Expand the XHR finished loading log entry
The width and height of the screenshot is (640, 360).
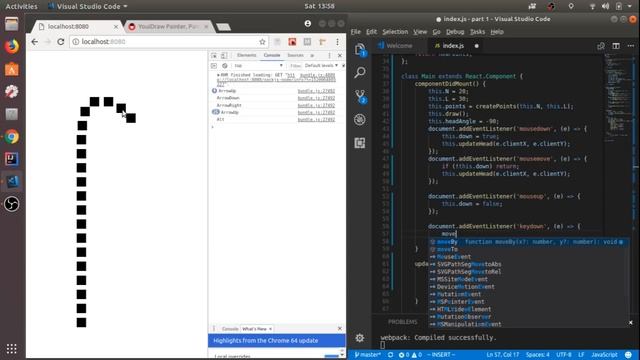point(218,75)
